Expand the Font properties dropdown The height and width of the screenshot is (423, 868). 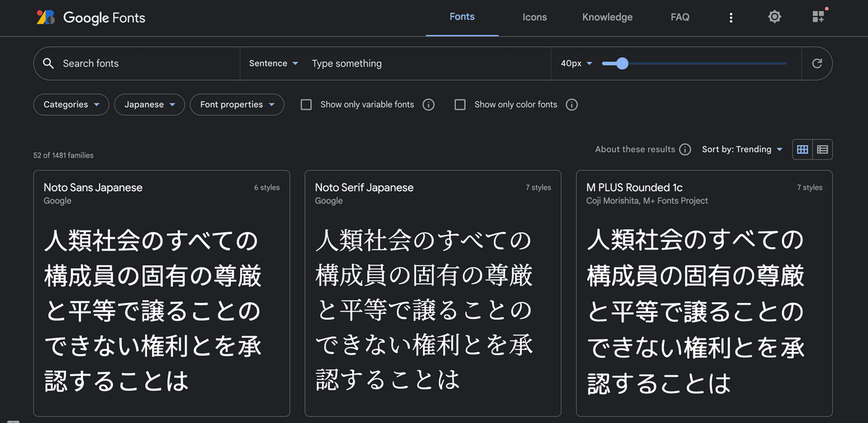pyautogui.click(x=237, y=105)
